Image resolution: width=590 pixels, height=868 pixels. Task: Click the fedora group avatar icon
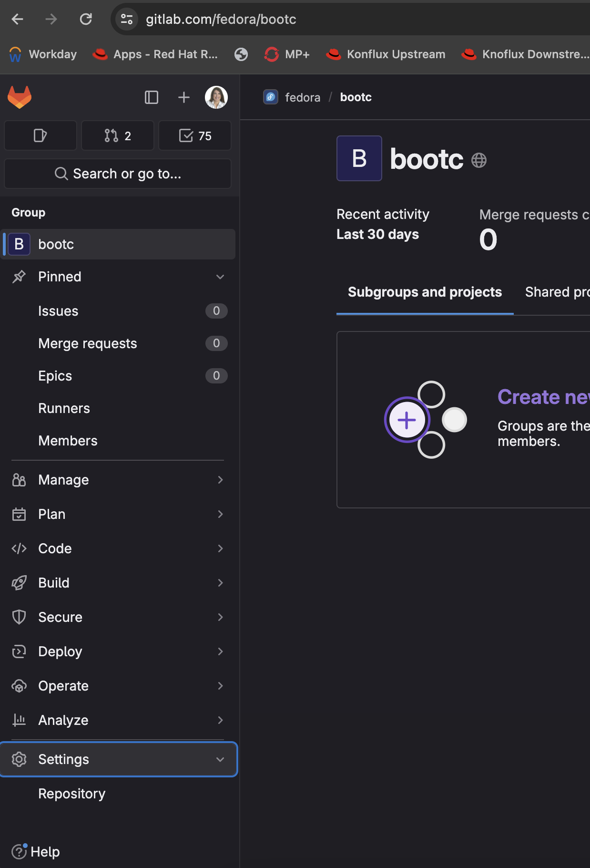click(271, 97)
